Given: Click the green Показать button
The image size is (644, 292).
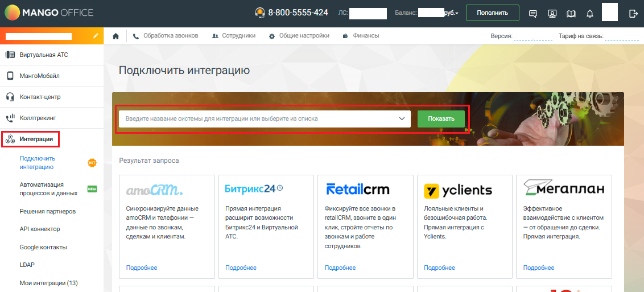Looking at the screenshot, I should (441, 119).
